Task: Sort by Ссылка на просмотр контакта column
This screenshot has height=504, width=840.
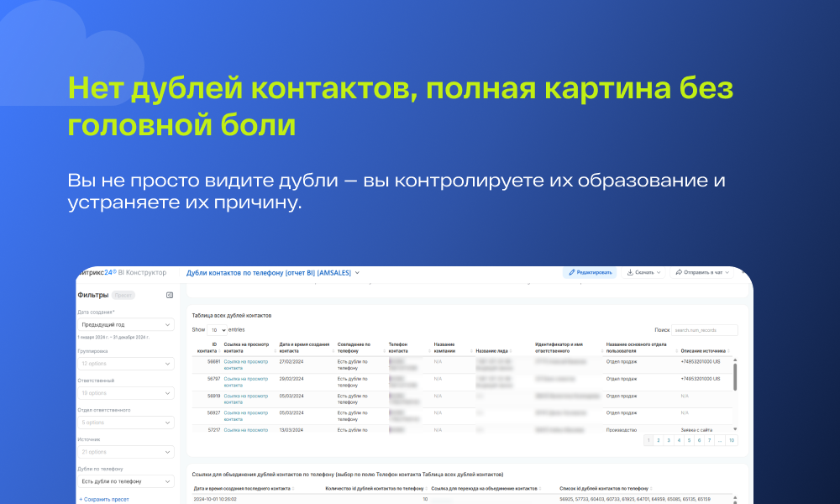Action: coord(275,351)
